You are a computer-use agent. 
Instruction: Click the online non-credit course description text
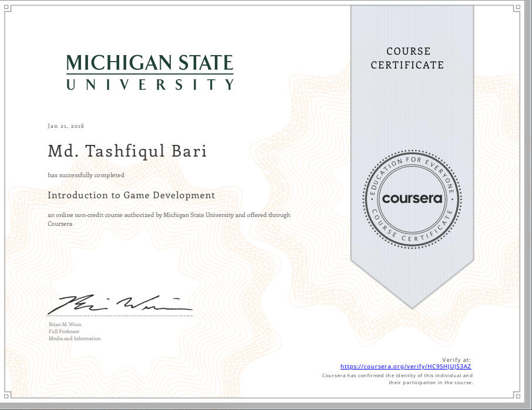pyautogui.click(x=169, y=219)
